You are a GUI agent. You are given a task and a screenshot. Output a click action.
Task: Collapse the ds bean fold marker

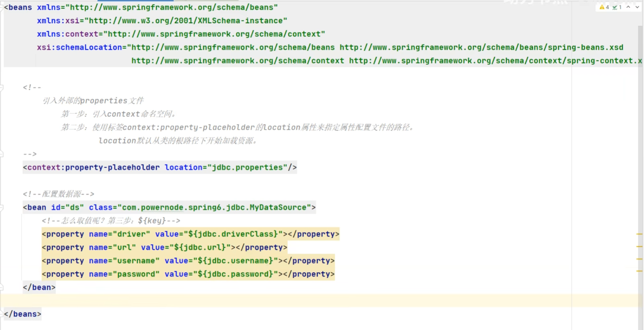point(1,207)
